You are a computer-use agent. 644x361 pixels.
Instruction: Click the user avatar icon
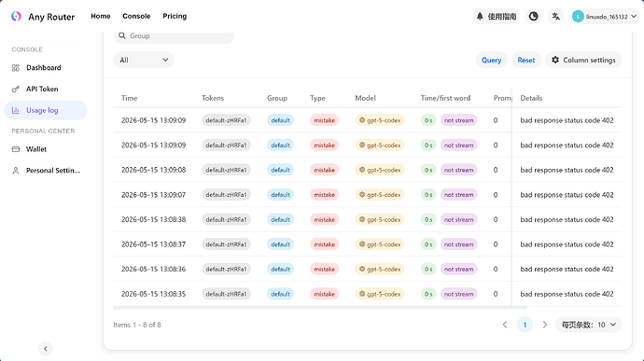[578, 17]
